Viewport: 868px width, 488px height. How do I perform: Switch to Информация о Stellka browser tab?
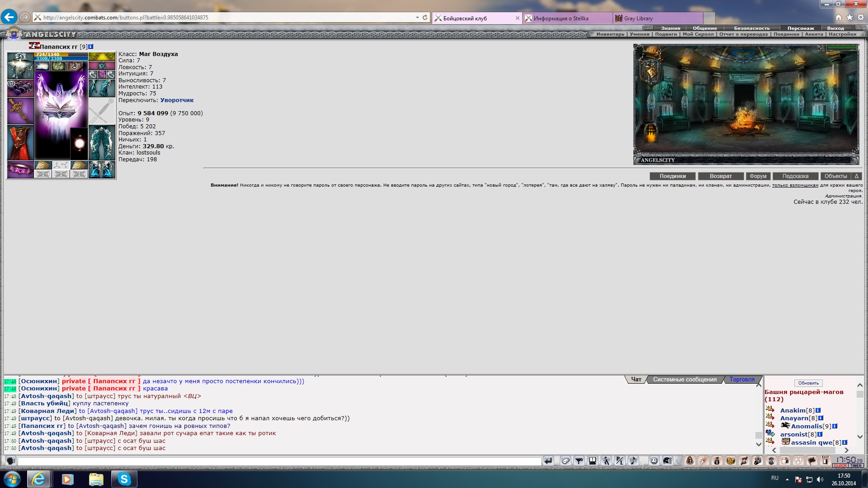[x=567, y=18]
